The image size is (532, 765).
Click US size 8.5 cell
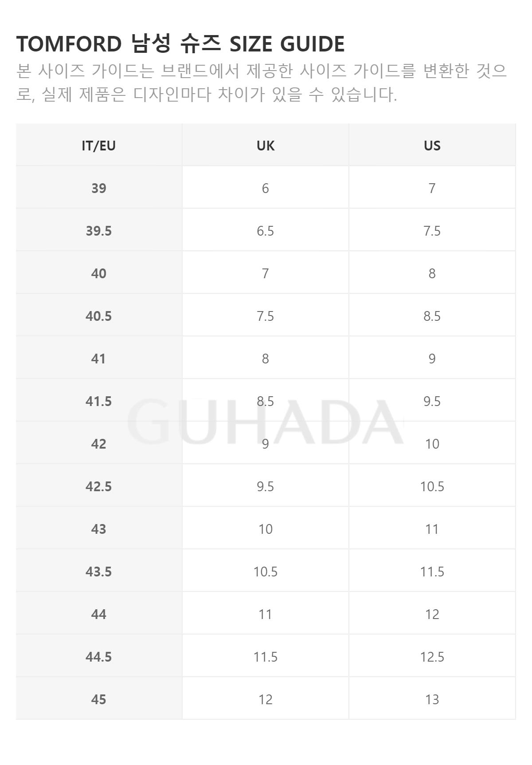(432, 315)
